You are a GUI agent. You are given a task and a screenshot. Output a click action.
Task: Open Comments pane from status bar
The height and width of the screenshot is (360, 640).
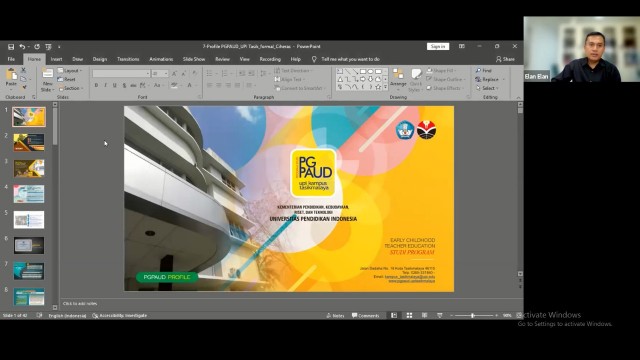365,316
